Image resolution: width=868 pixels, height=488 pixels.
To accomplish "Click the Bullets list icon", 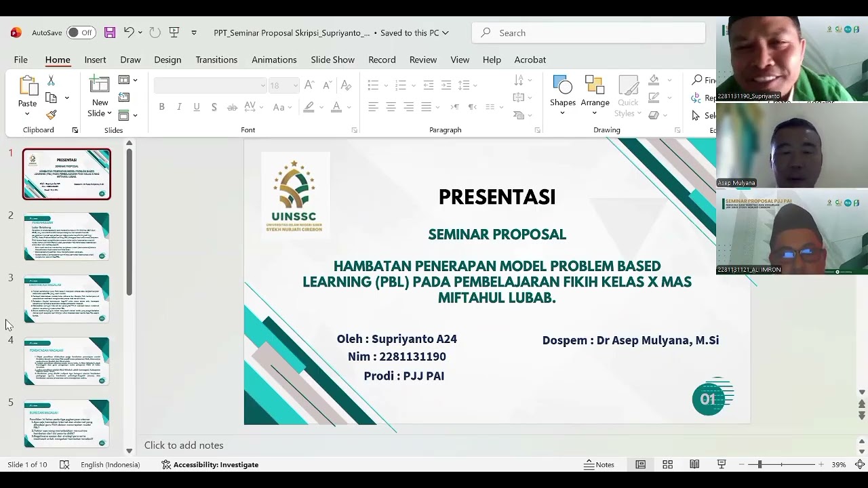I will 373,85.
